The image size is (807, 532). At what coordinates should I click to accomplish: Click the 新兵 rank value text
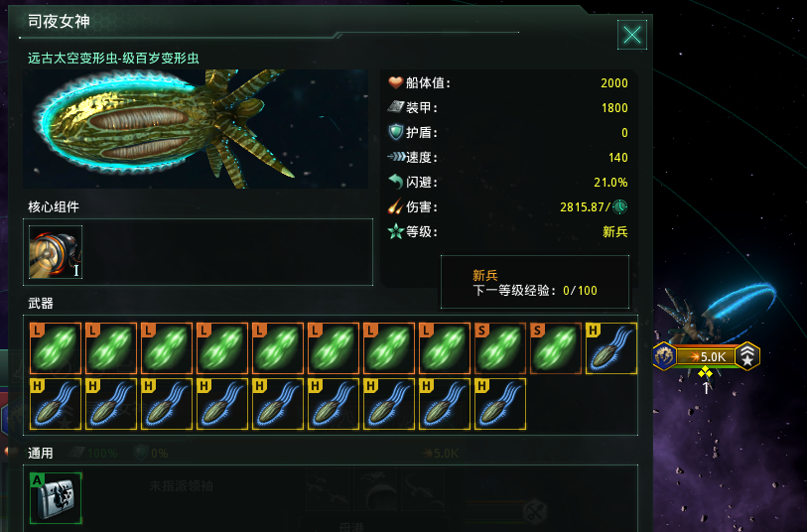pos(615,231)
